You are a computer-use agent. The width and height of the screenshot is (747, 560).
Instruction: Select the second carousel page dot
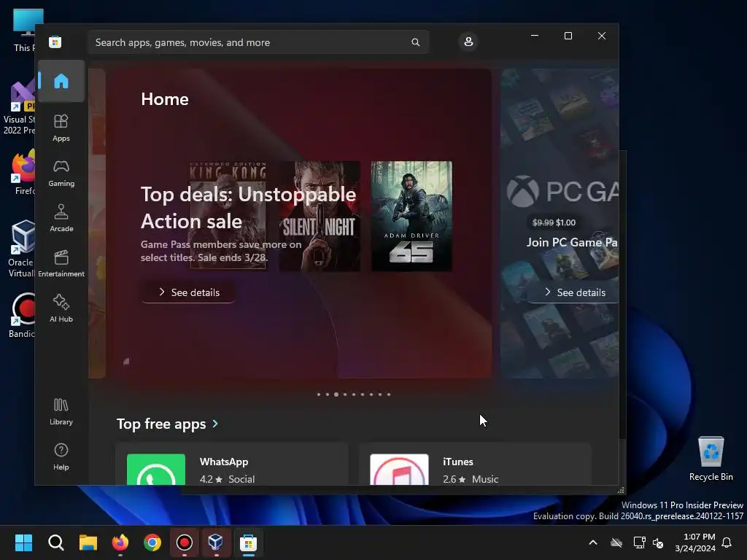(328, 394)
